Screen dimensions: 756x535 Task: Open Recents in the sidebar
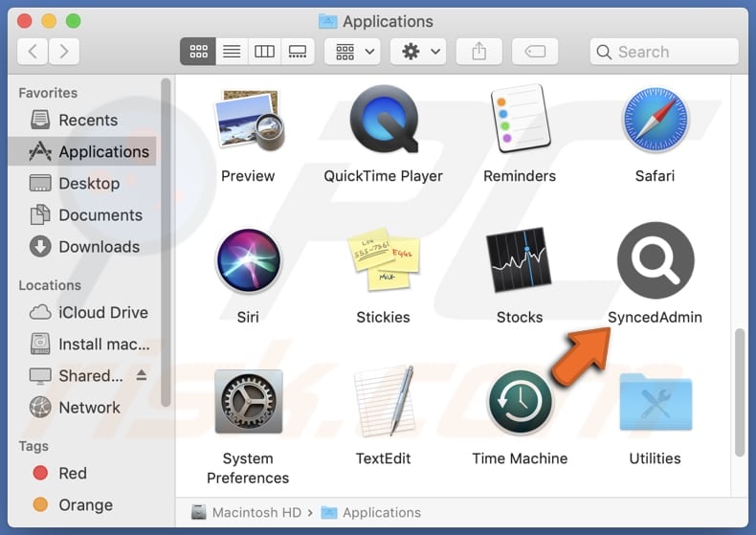tap(82, 120)
